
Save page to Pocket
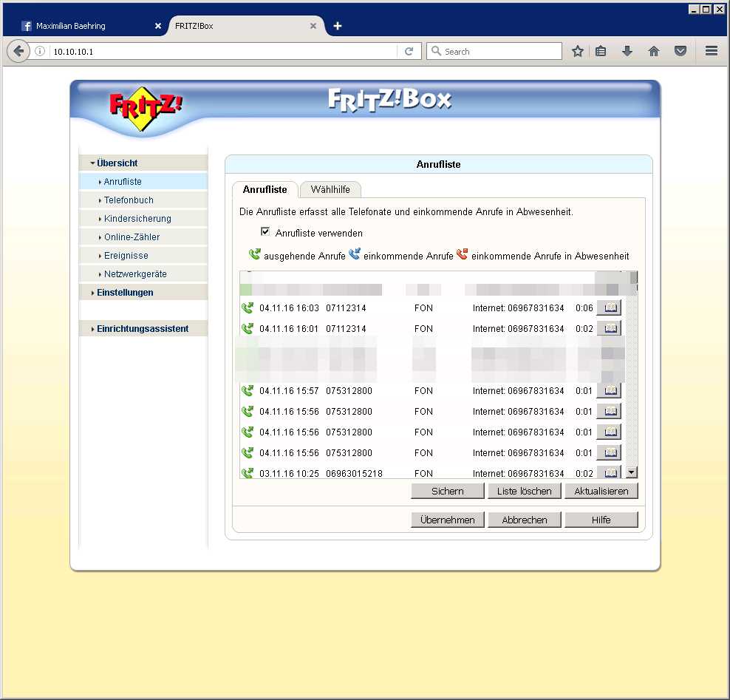[680, 51]
